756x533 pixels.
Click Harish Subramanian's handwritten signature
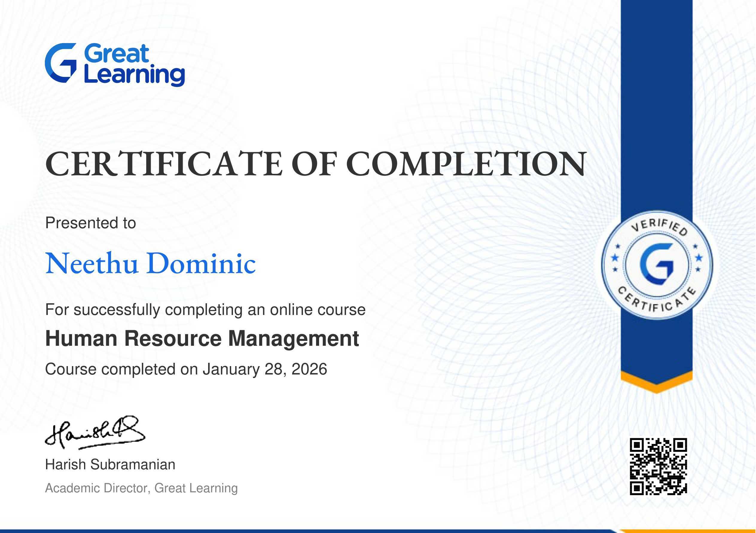click(95, 433)
